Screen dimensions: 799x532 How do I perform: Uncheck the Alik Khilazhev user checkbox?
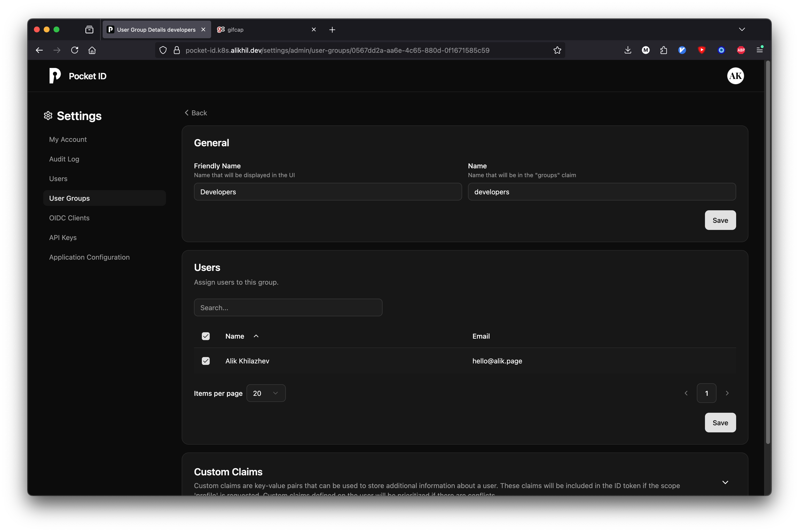206,361
